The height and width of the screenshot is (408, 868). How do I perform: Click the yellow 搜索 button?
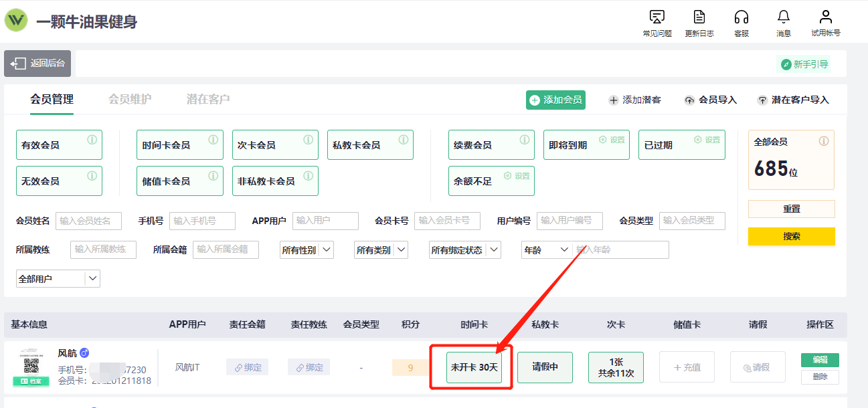click(791, 237)
